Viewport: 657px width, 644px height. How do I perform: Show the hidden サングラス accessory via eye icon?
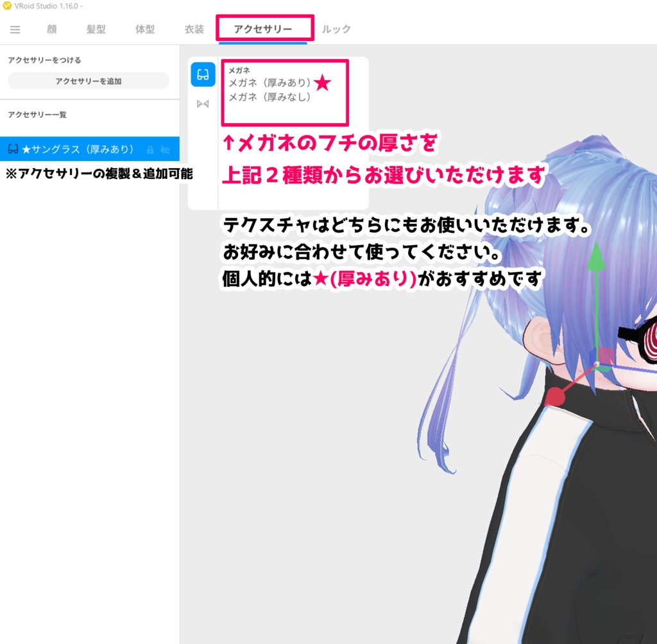pos(165,149)
